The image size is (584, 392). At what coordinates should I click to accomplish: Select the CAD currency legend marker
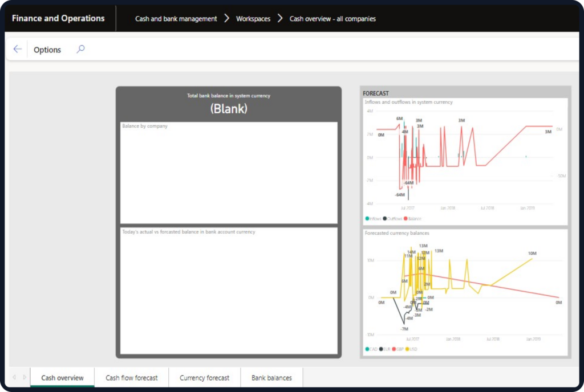[367, 349]
